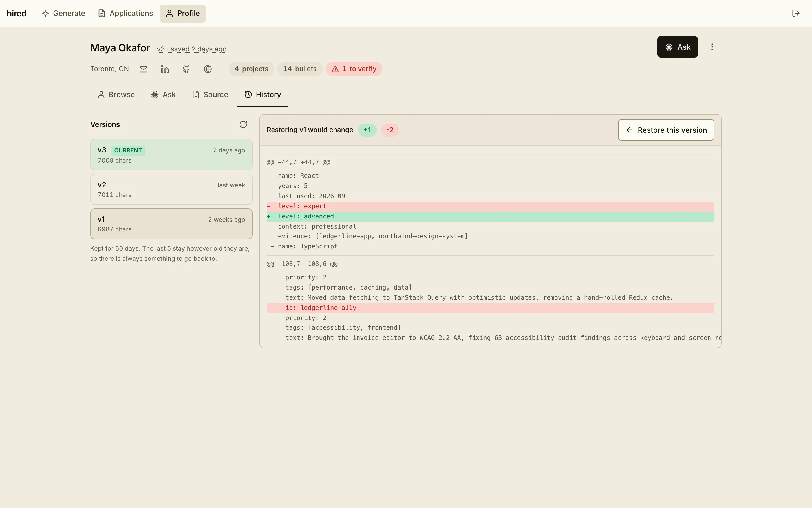Screen dimensions: 812x508
Task: Click the hired logo
Action: 17,14
